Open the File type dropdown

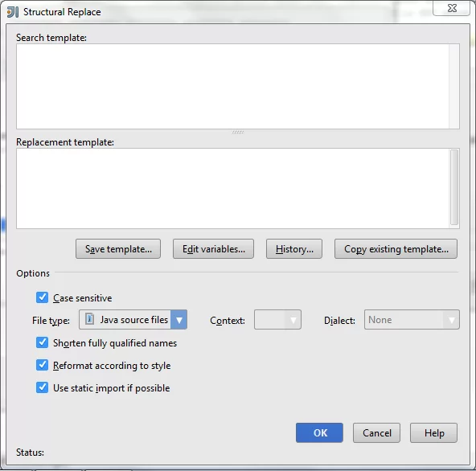click(x=178, y=320)
